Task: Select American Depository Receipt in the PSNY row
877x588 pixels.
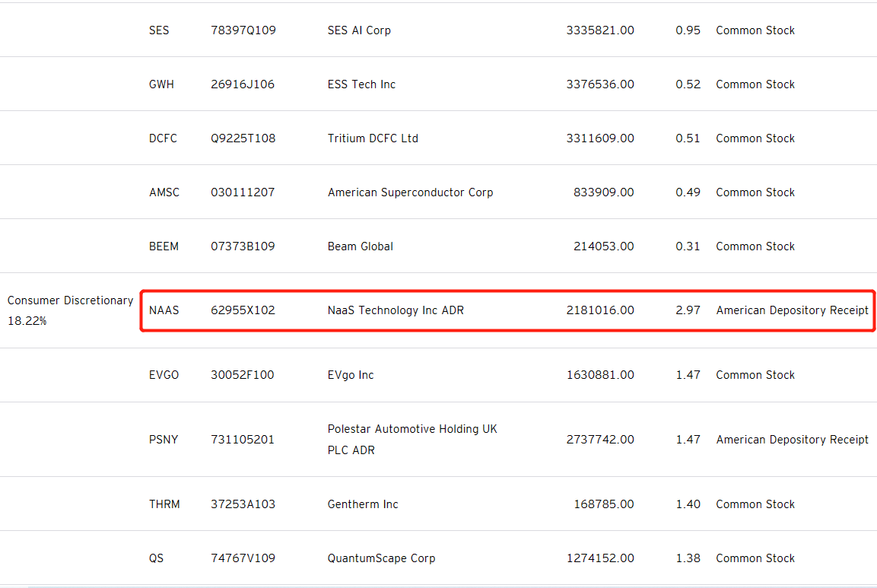Action: pos(792,440)
